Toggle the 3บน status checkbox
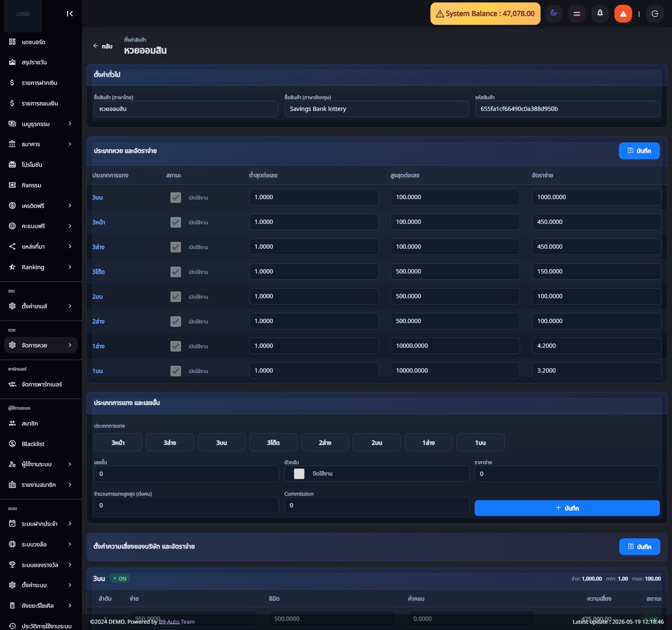The image size is (672, 630). 176,197
